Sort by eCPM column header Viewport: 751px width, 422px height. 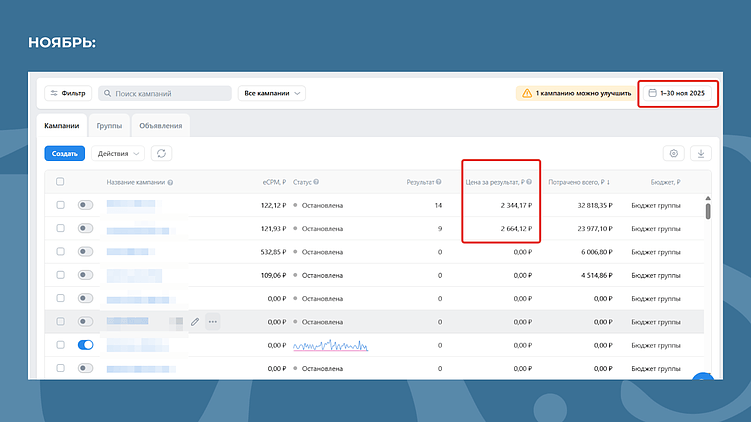pyautogui.click(x=274, y=182)
